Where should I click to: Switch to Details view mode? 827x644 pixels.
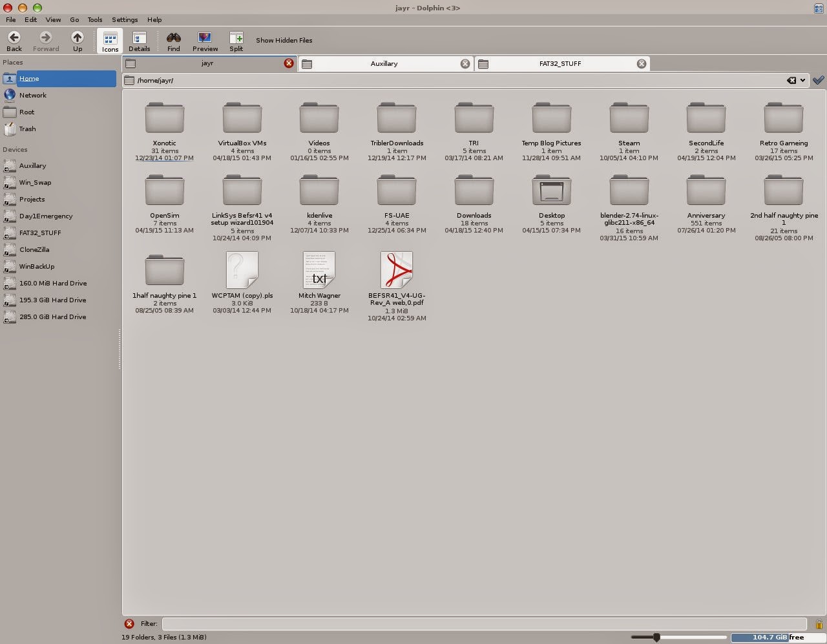tap(139, 41)
